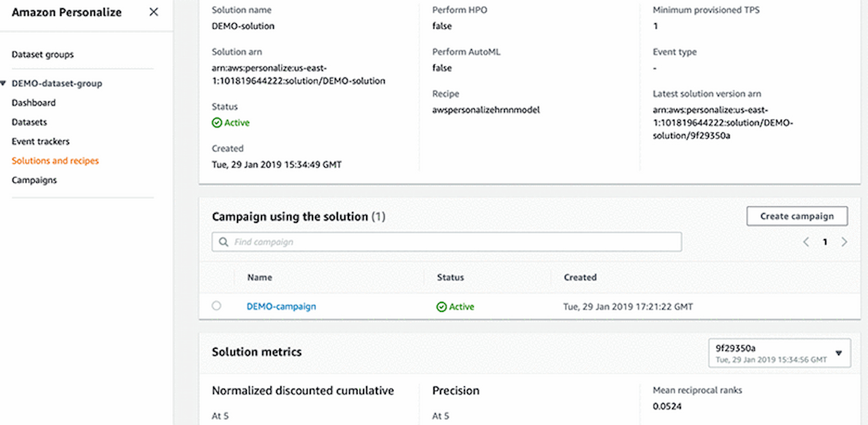Collapse the DEMO-dataset-group tree item
The image size is (868, 425).
(x=5, y=83)
